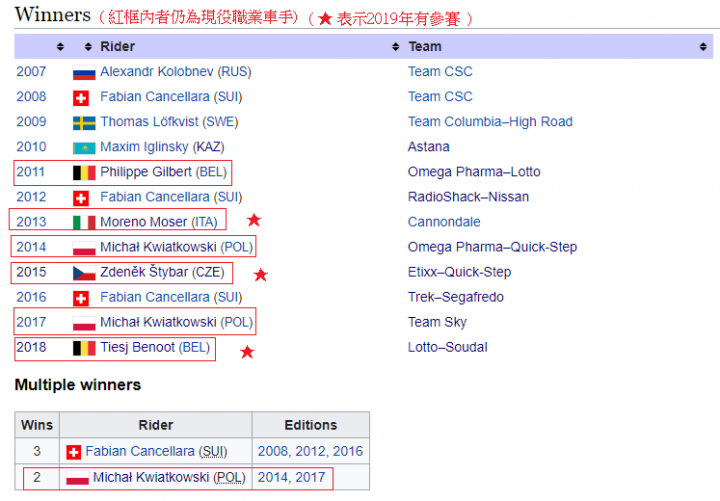Screen dimensions: 720x501
Task: Open Etixx–Quick-Step team link
Action: coord(459,272)
